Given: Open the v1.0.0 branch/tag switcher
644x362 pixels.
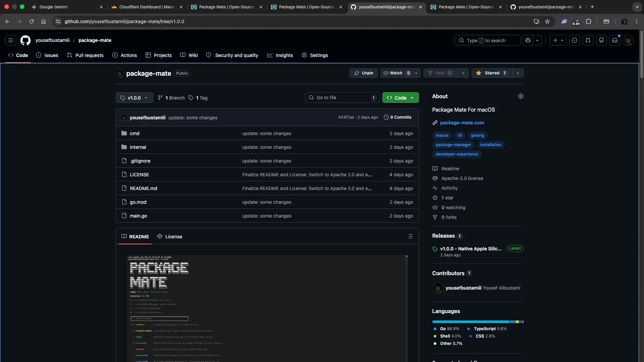Looking at the screenshot, I should 134,98.
